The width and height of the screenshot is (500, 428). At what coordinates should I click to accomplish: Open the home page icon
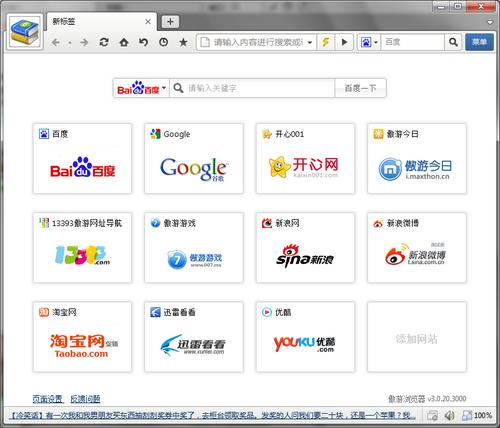(x=124, y=42)
